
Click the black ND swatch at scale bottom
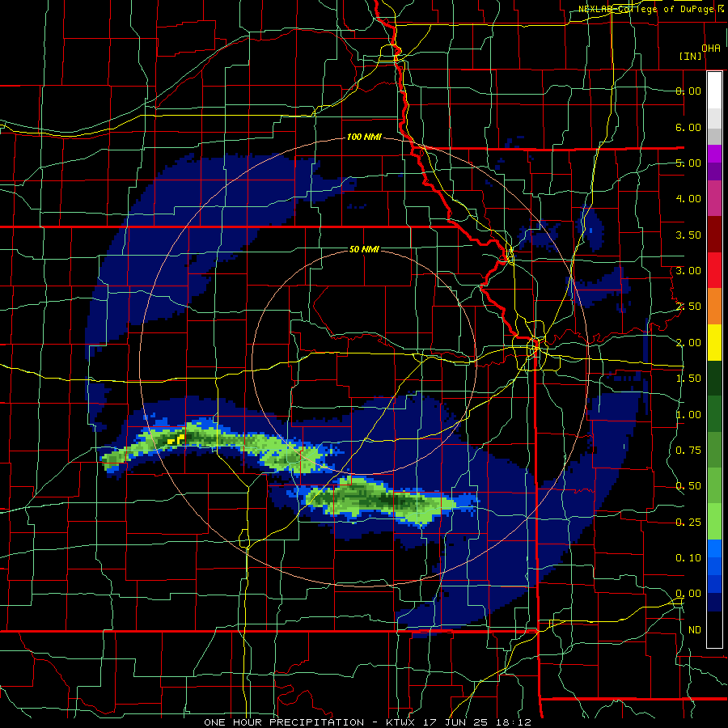point(714,629)
